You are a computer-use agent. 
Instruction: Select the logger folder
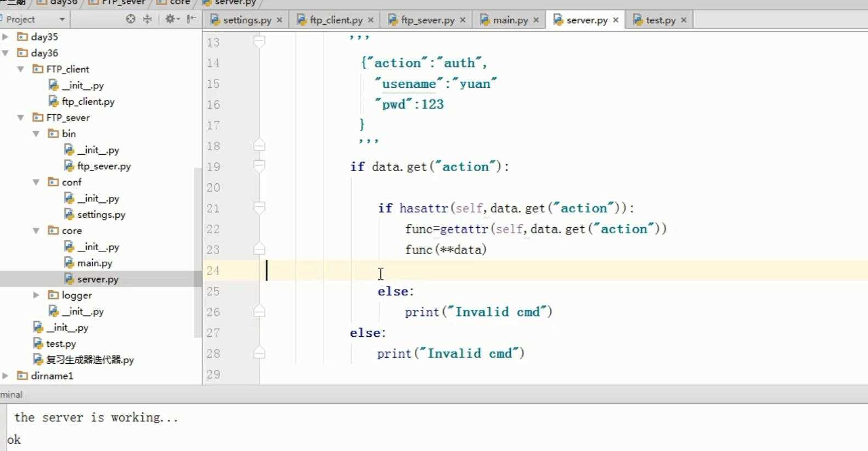coord(76,295)
